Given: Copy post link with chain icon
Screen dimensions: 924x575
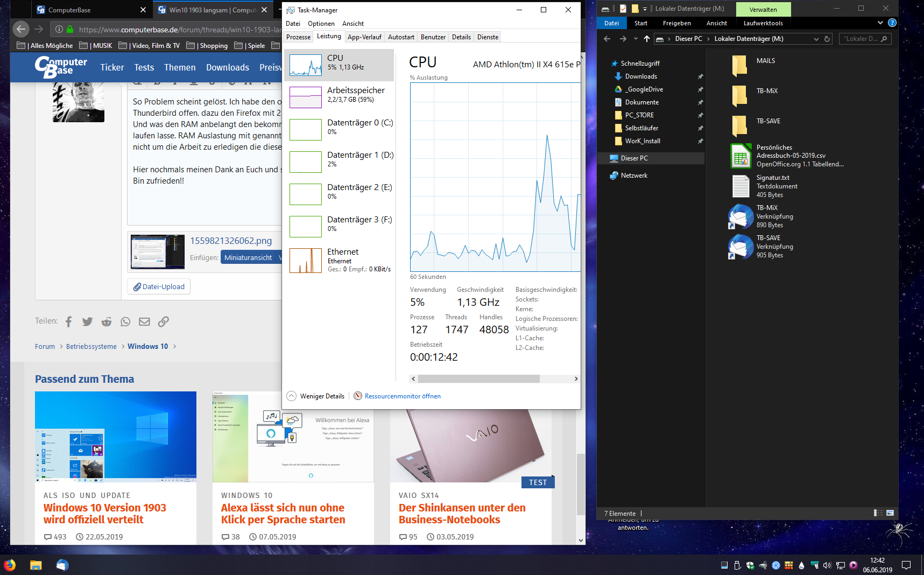Looking at the screenshot, I should [x=164, y=322].
